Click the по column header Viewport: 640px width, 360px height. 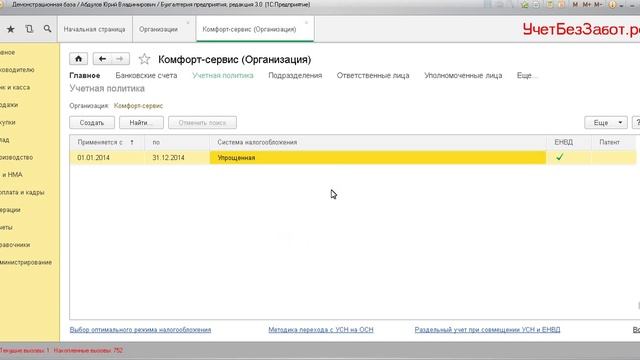pyautogui.click(x=178, y=142)
